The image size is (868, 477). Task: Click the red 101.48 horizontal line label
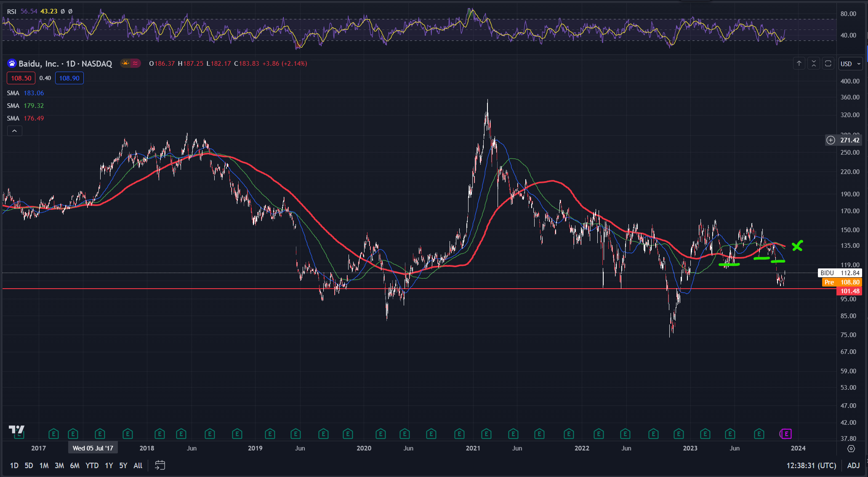click(x=849, y=291)
